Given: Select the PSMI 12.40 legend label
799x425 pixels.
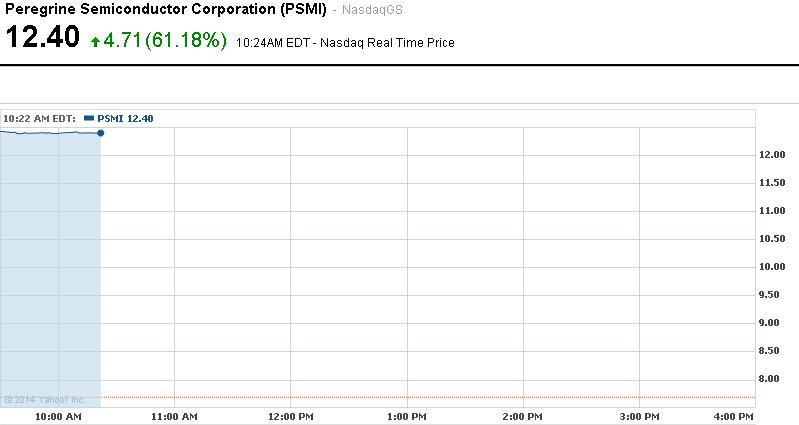Looking at the screenshot, I should 125,118.
